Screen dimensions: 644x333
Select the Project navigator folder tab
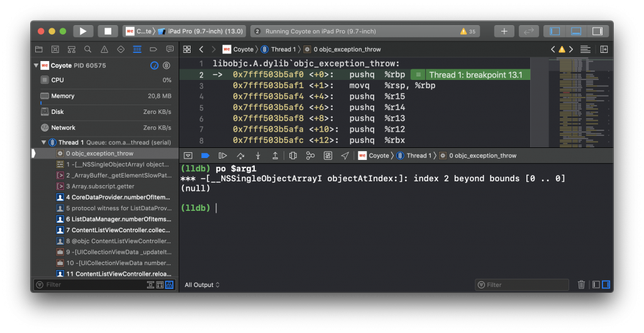tap(38, 49)
